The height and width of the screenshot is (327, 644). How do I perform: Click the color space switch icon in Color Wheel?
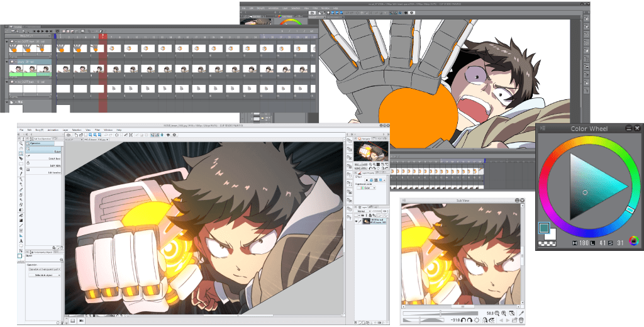(633, 241)
